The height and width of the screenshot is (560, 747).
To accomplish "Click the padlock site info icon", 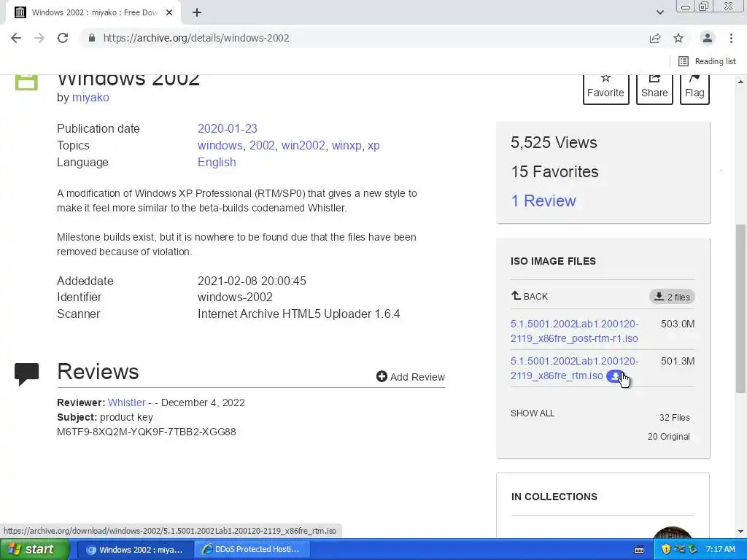I will point(92,38).
